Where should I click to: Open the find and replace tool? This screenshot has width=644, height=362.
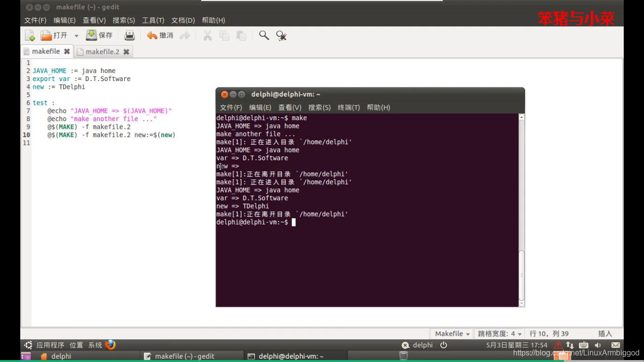(281, 35)
